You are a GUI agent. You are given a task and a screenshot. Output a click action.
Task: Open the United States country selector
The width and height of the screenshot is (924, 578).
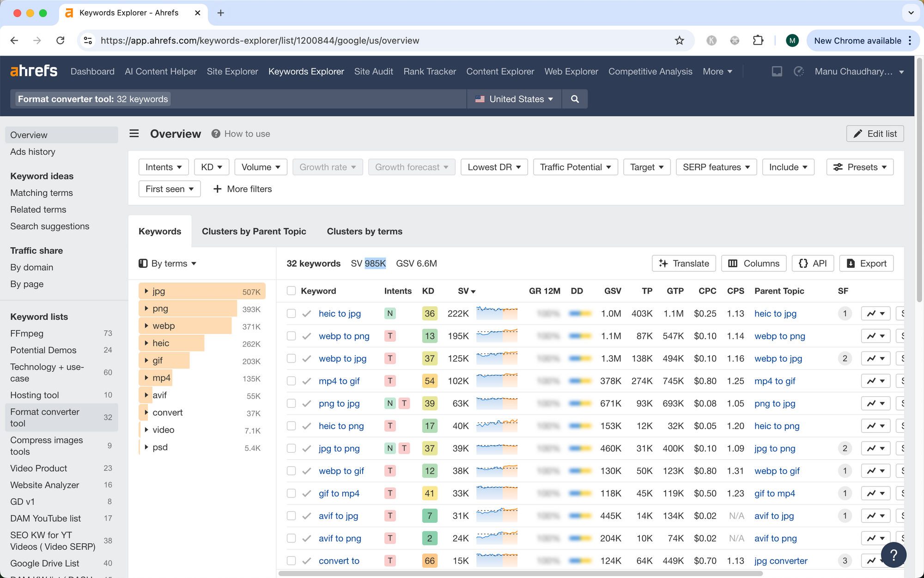[x=514, y=99]
